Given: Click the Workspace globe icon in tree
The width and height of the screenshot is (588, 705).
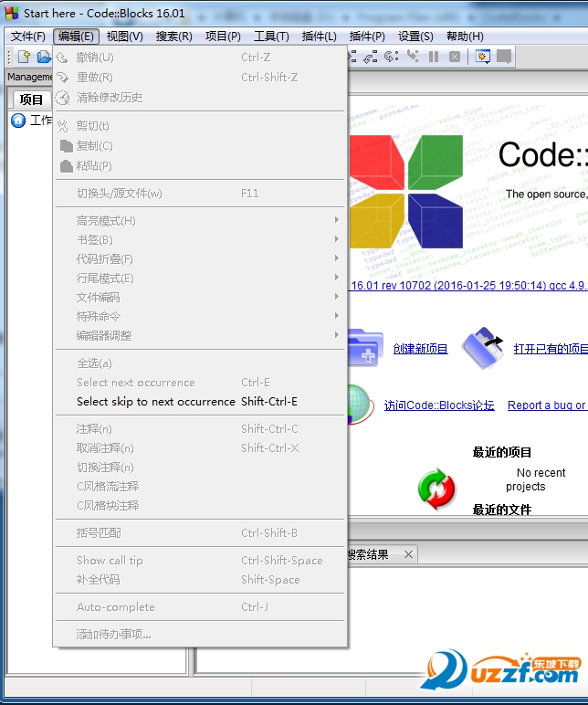Looking at the screenshot, I should 18,121.
